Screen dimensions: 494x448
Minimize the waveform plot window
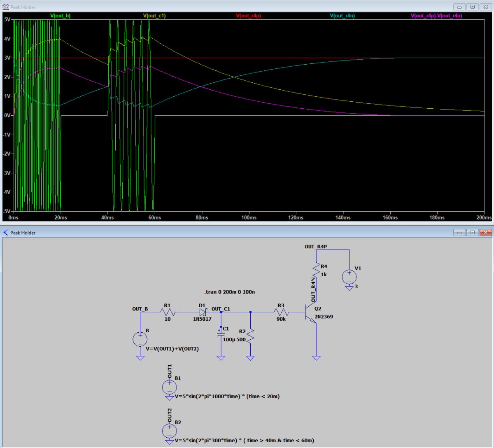pos(459,7)
